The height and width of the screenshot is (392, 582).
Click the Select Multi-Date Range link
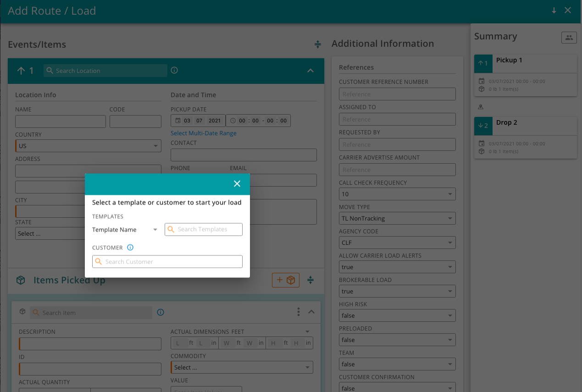[x=203, y=133]
